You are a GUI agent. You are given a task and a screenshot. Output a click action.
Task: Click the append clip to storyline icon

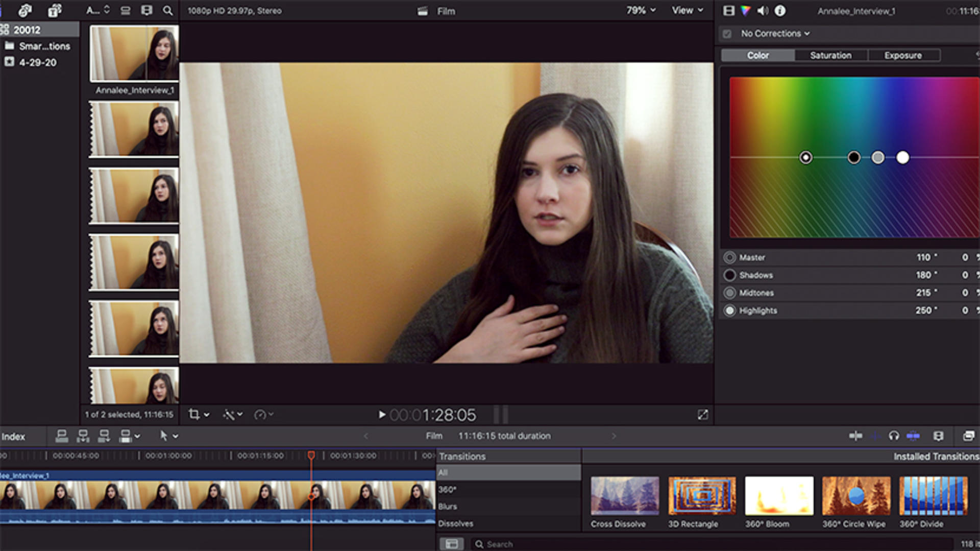point(104,436)
